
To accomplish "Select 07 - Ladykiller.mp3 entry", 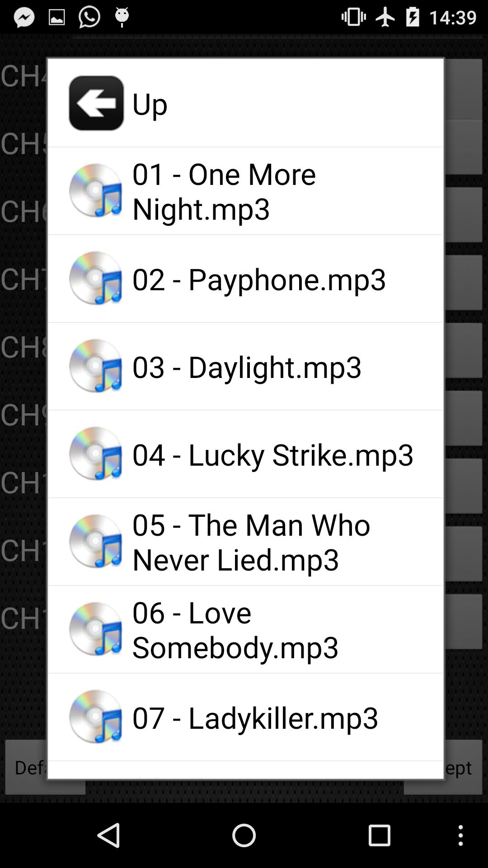I will pyautogui.click(x=245, y=717).
